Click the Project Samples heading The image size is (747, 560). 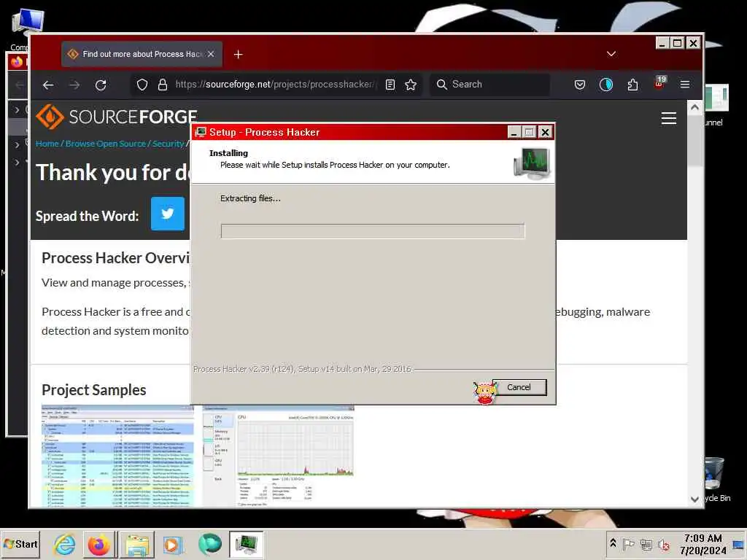click(x=94, y=390)
